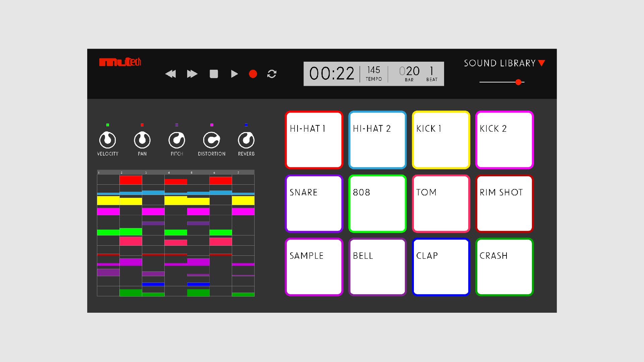The height and width of the screenshot is (362, 644).
Task: Click the red volume slider handle
Action: click(x=518, y=82)
